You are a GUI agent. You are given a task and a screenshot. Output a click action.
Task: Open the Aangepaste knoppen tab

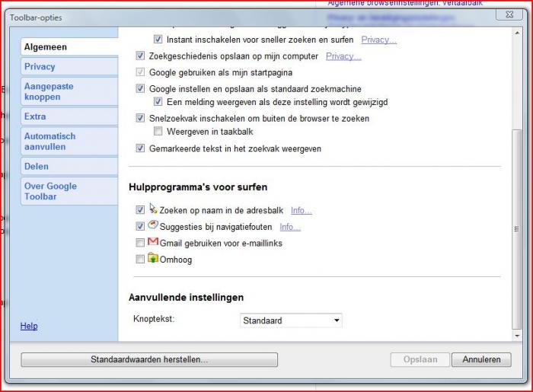69,91
